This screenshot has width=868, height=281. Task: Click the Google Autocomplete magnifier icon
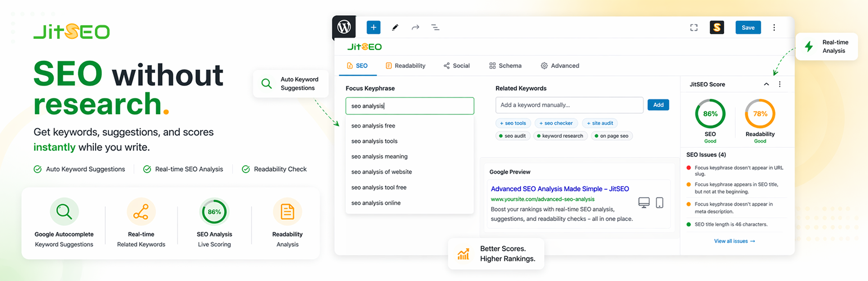tap(64, 211)
